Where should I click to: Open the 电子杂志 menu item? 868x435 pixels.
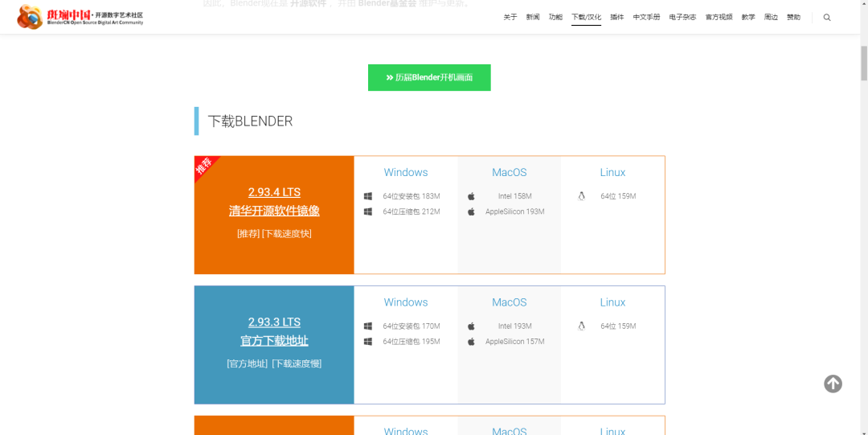click(x=682, y=17)
